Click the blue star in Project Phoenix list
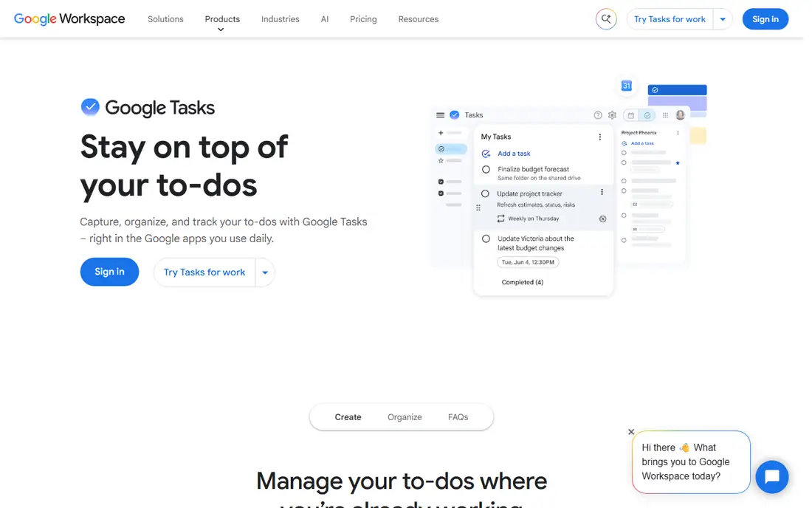 [678, 162]
